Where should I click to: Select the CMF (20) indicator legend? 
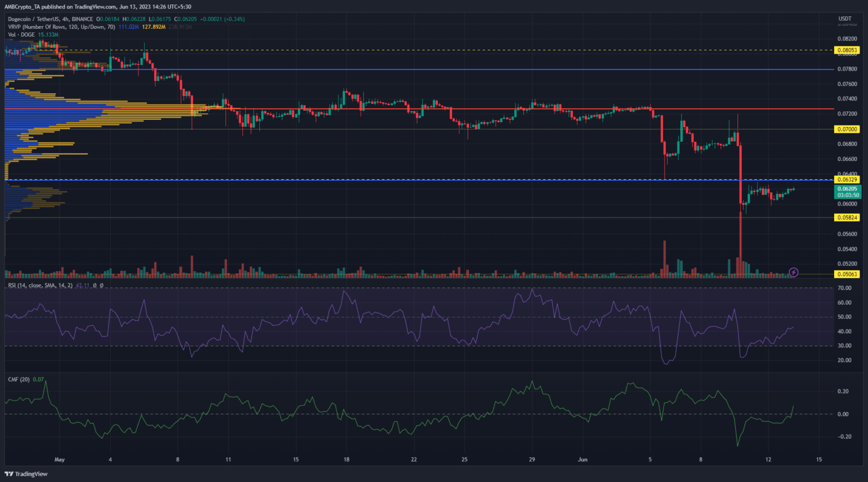(x=19, y=379)
